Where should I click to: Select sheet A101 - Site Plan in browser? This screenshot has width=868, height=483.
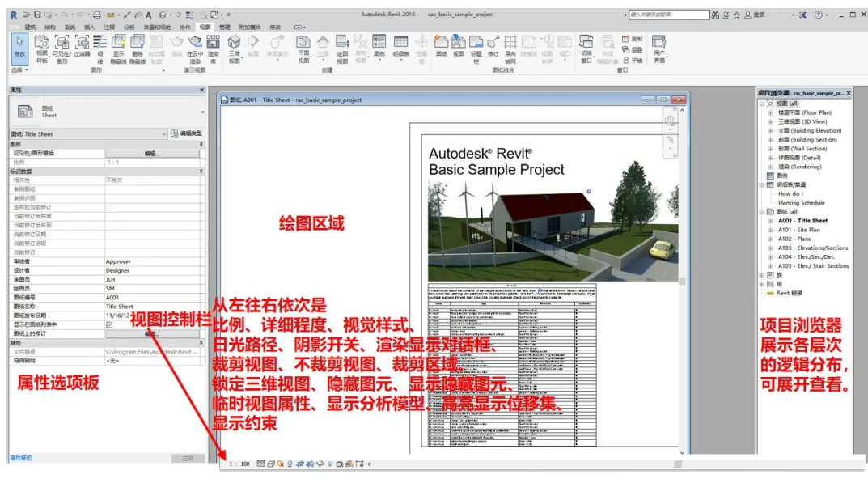pyautogui.click(x=798, y=230)
